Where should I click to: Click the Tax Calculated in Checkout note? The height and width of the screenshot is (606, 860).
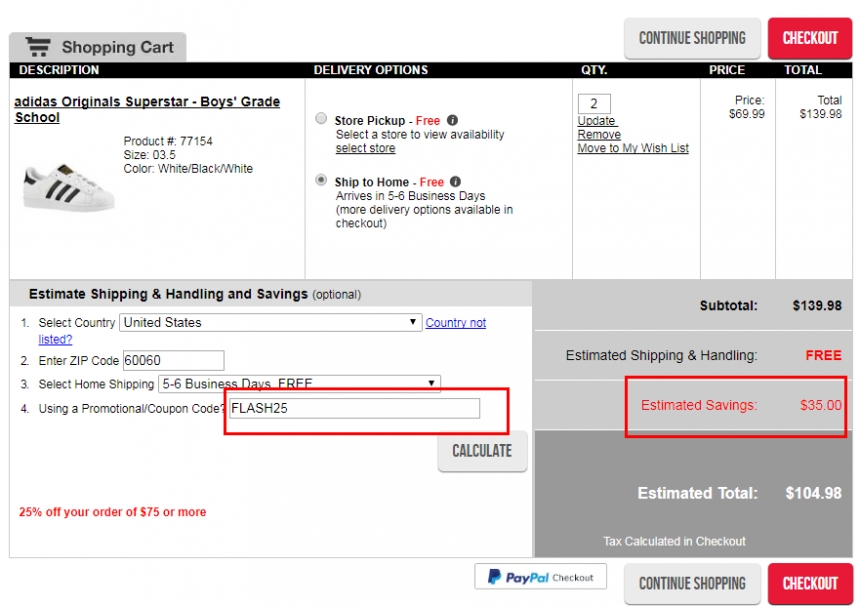(674, 541)
